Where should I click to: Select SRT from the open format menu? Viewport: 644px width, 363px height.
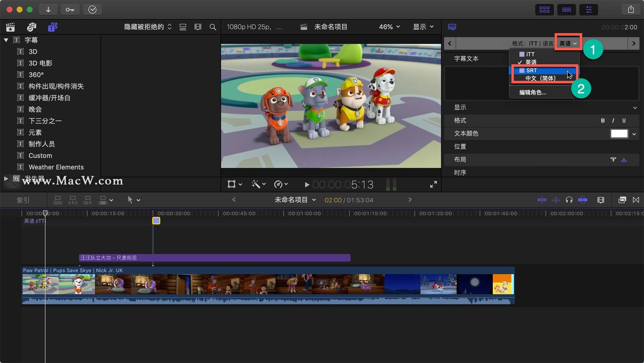point(531,70)
